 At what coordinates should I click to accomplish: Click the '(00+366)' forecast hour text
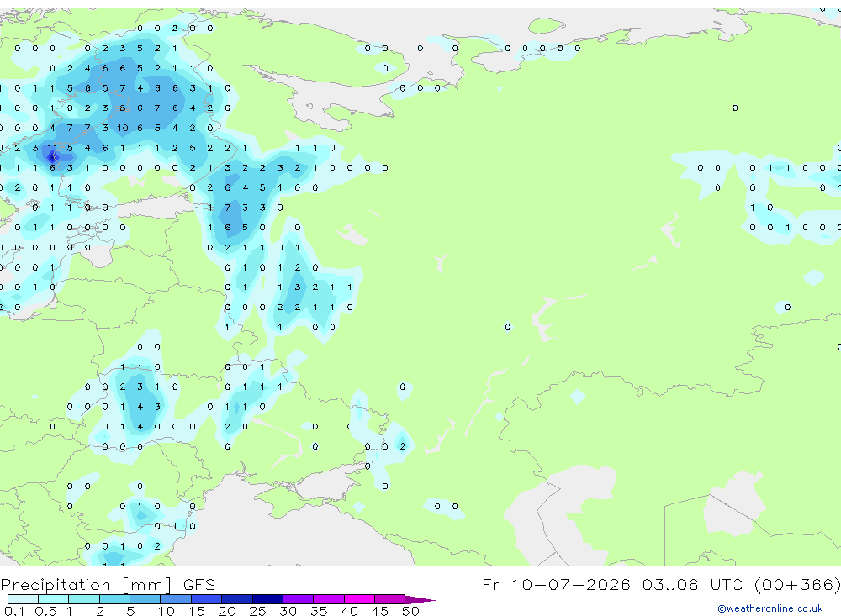pos(797,584)
